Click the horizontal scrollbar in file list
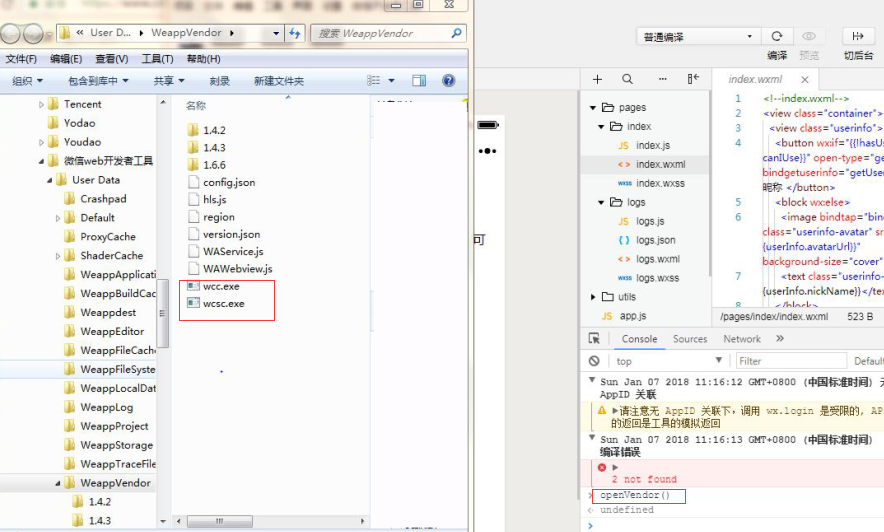 [219, 521]
